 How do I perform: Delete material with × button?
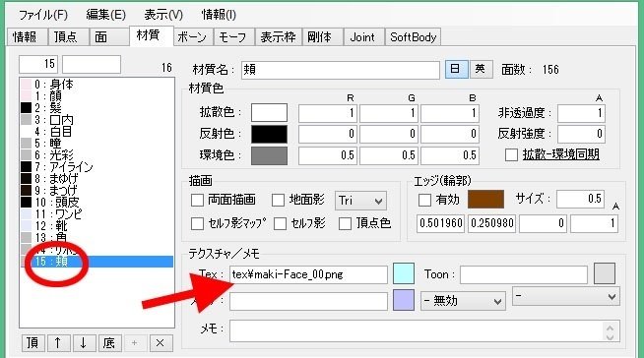[x=161, y=343]
